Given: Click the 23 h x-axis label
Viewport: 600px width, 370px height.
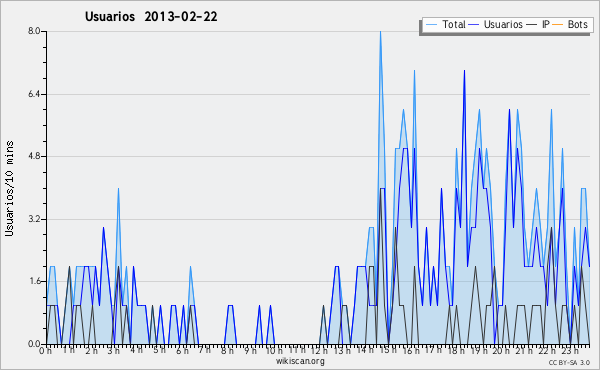Looking at the screenshot, I should pos(569,350).
